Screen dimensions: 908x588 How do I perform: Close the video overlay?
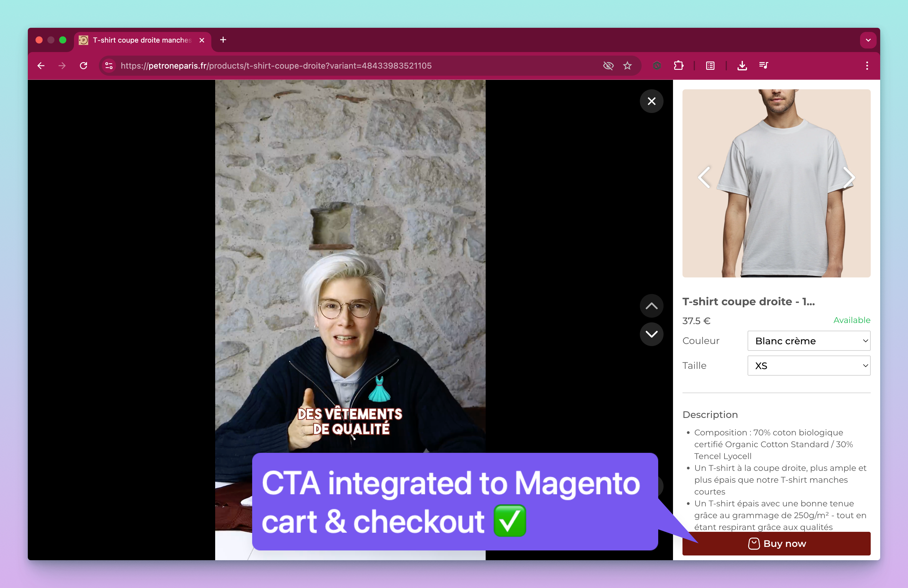point(652,101)
